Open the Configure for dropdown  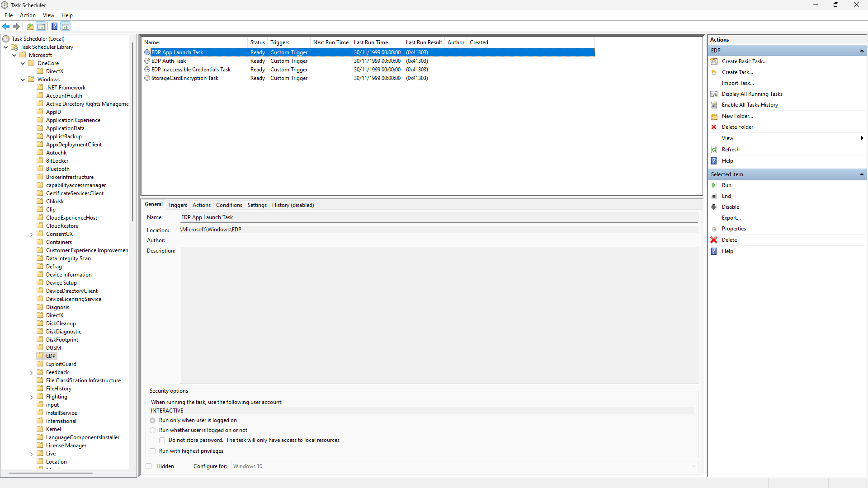[x=694, y=466]
